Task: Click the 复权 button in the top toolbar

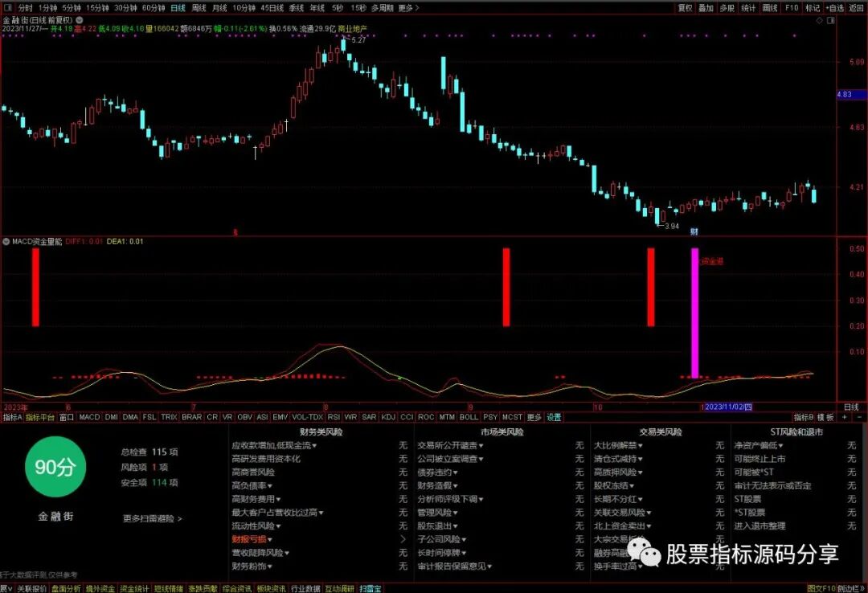Action: pyautogui.click(x=686, y=8)
